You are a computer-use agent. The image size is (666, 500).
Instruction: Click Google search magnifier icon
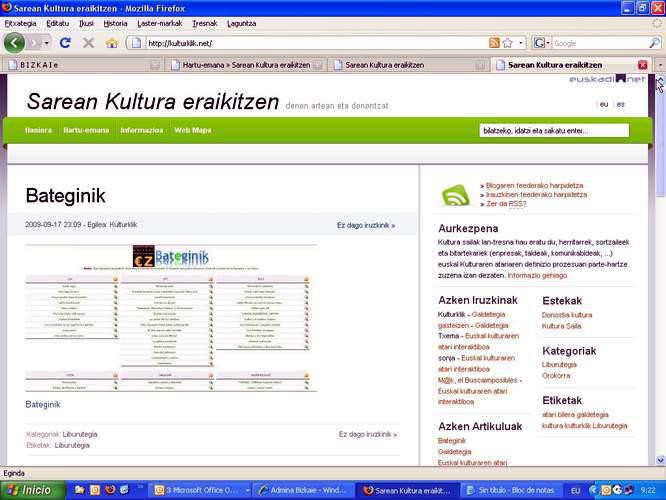[x=655, y=43]
